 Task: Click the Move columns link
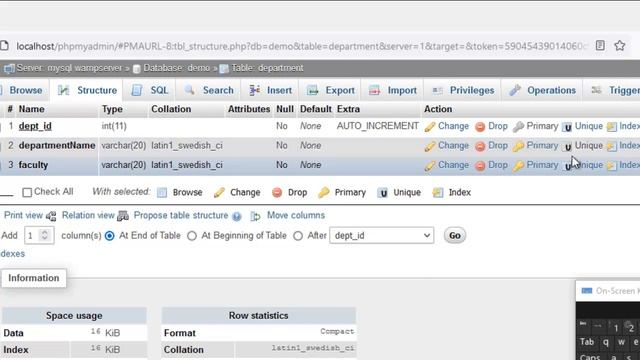coord(296,216)
